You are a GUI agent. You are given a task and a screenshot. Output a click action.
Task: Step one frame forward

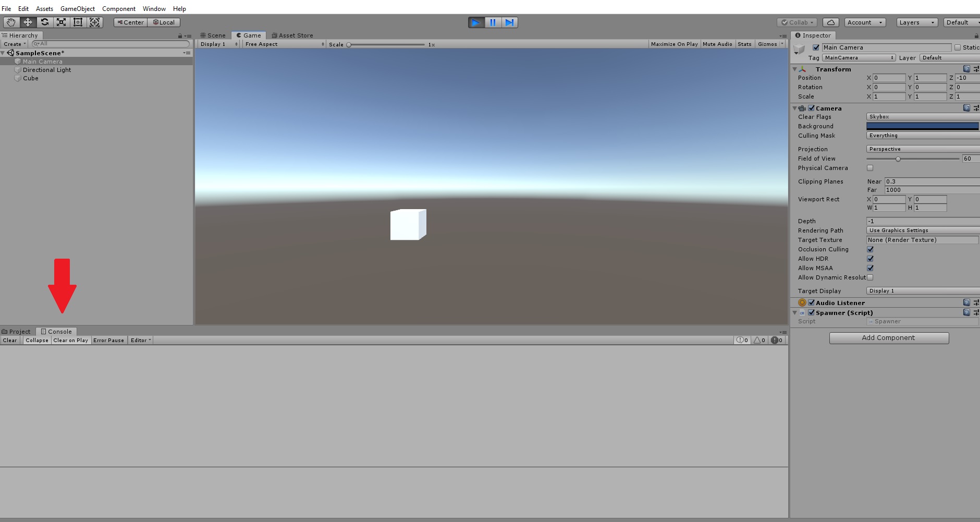point(509,22)
